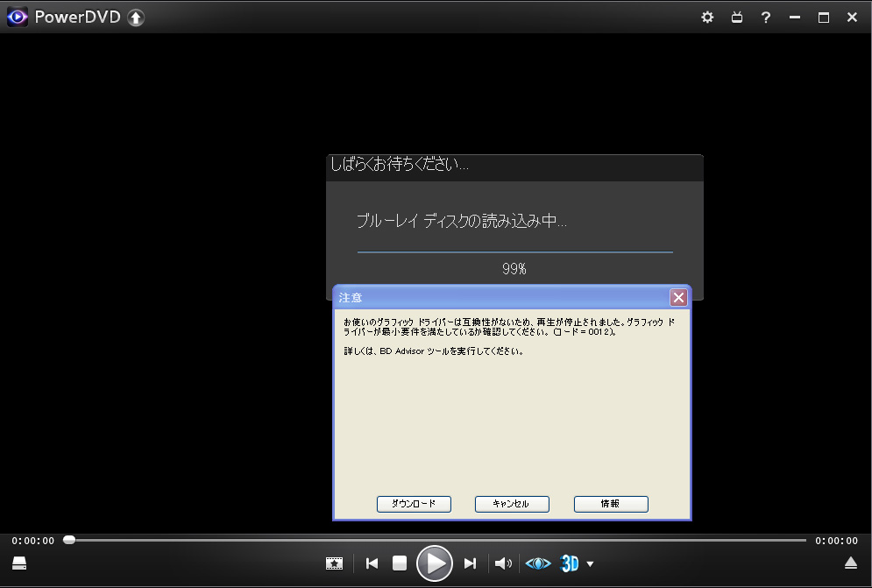Image resolution: width=872 pixels, height=588 pixels.
Task: Stop playback
Action: coord(400,563)
